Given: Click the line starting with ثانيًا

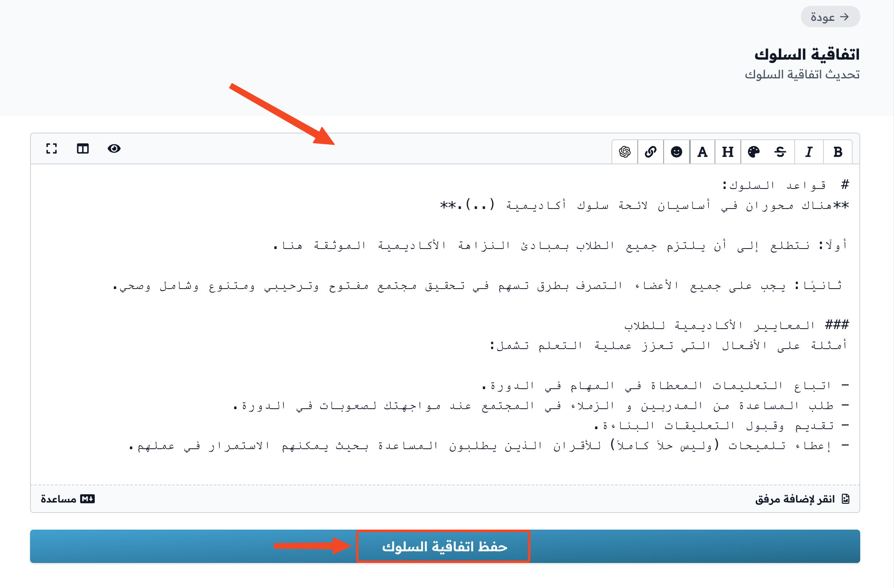Looking at the screenshot, I should point(477,286).
